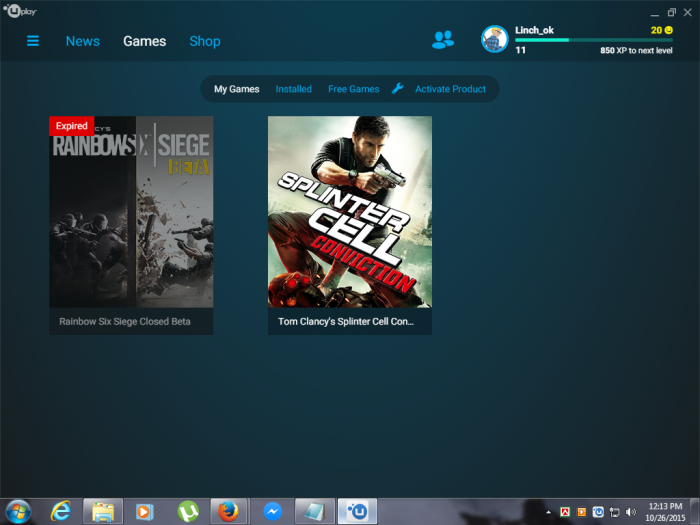Select the Installed filter

[293, 89]
